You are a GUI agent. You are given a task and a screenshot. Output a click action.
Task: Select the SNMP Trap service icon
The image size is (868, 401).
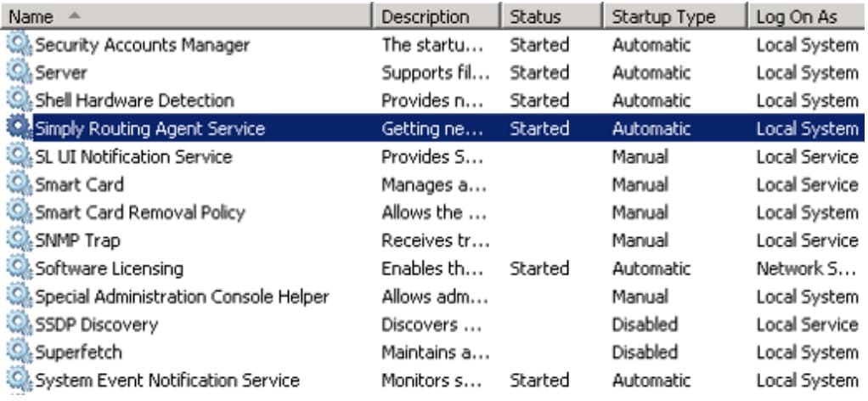click(x=17, y=241)
